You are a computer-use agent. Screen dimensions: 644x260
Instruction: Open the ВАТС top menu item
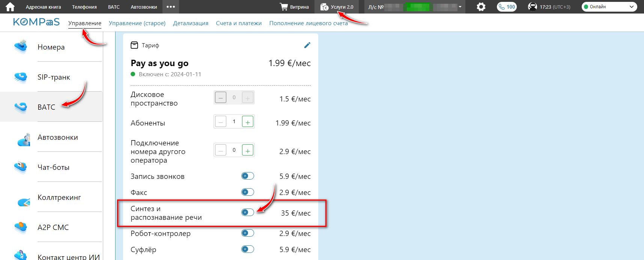[114, 7]
